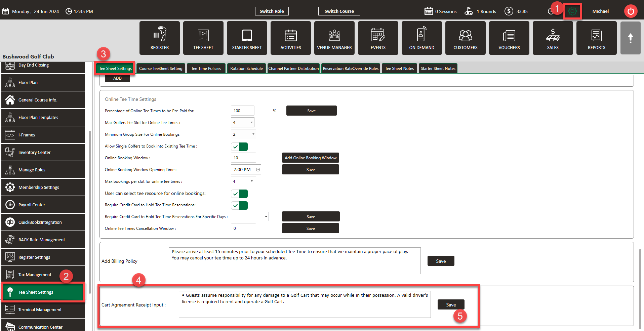Switch to the Tee Time Policies tab
Viewport: 644px width, 331px height.
pos(206,68)
